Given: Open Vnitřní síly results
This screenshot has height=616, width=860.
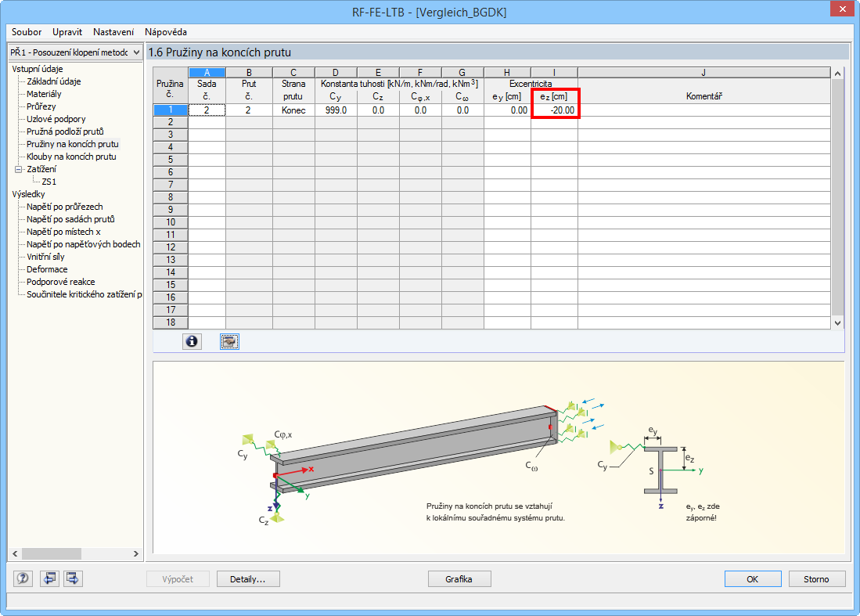Looking at the screenshot, I should pos(45,257).
